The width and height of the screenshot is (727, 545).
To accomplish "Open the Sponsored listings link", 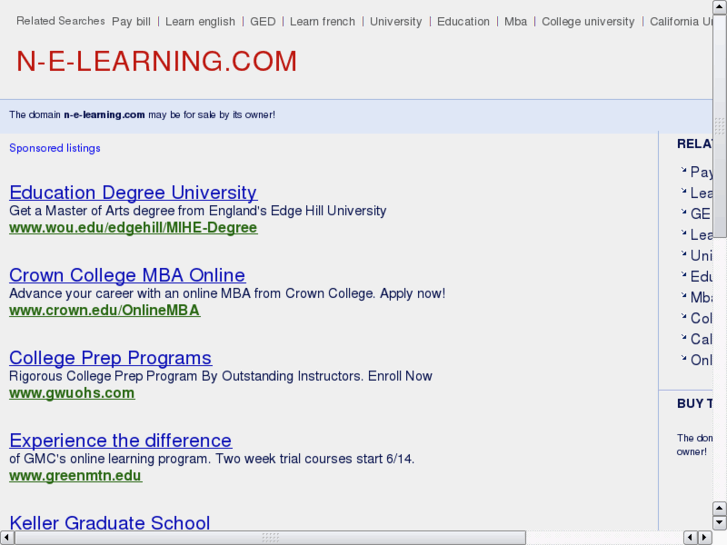I will [x=55, y=148].
